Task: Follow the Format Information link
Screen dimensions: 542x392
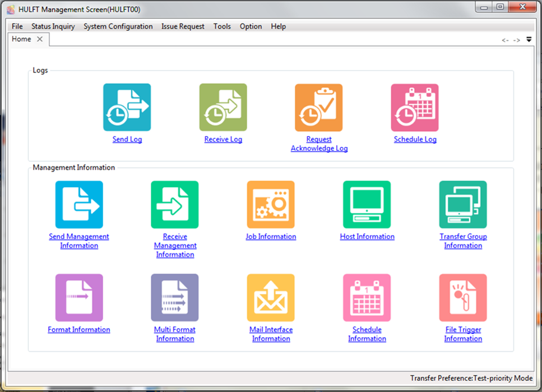Action: tap(79, 330)
